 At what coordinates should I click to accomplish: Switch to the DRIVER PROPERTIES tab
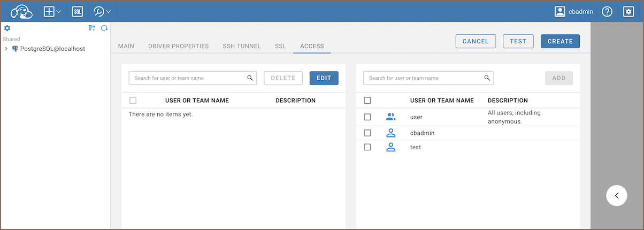tap(178, 46)
